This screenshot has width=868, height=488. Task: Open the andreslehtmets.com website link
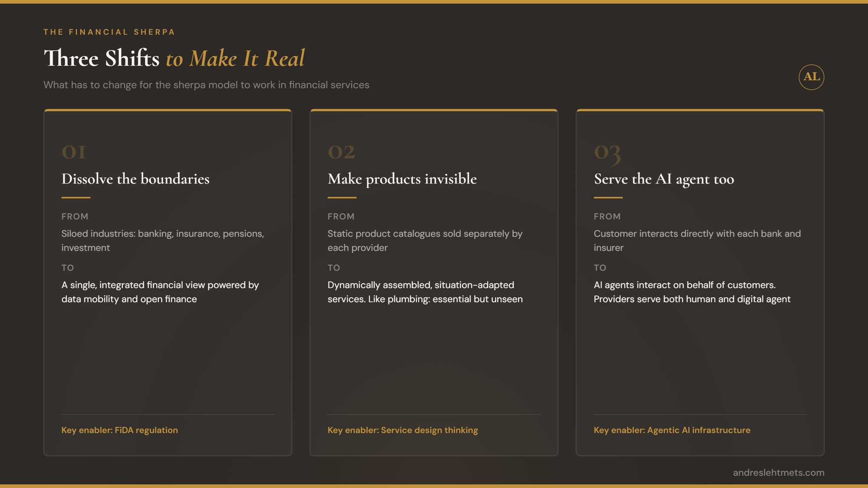click(x=778, y=472)
